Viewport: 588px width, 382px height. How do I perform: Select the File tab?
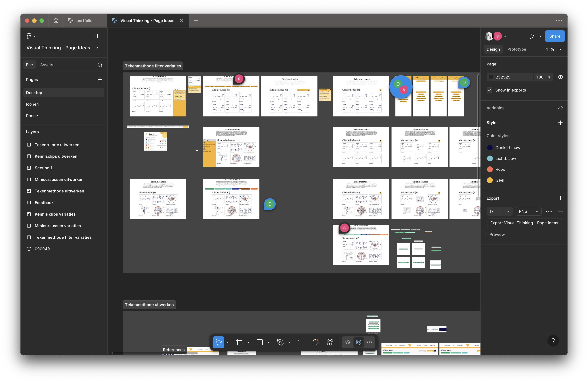[x=29, y=65]
